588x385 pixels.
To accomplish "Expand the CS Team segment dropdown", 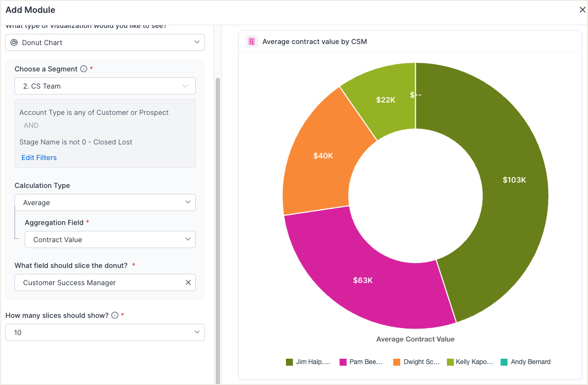I will [105, 86].
